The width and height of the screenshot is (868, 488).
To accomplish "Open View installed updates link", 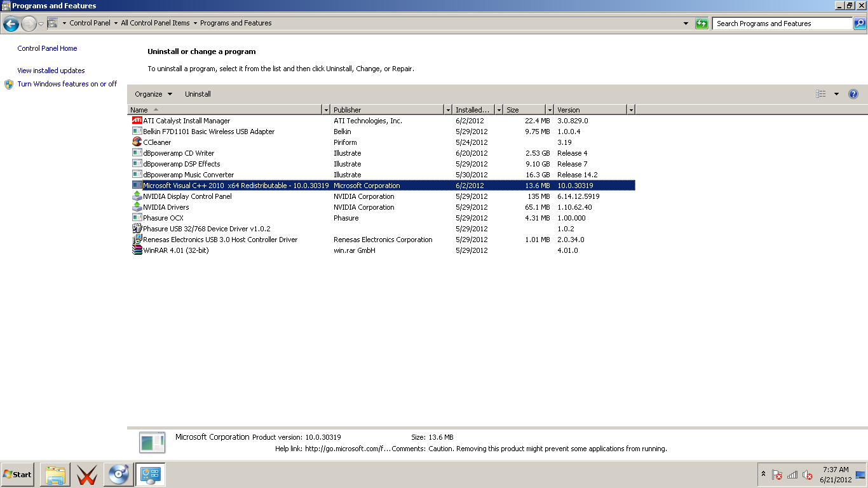I will 51,71.
